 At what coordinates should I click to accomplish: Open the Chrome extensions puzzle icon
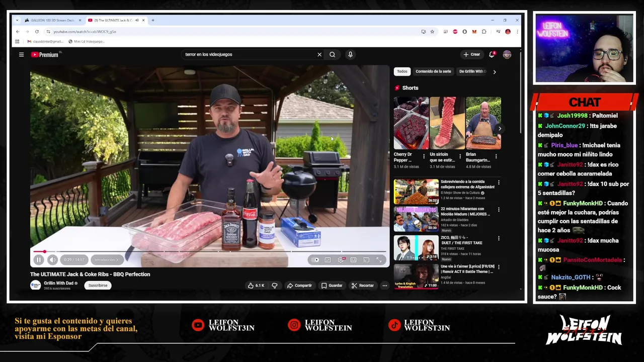[484, 32]
